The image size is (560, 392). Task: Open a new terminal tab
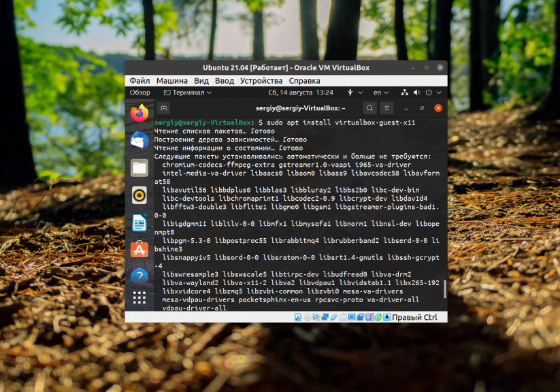coord(163,108)
